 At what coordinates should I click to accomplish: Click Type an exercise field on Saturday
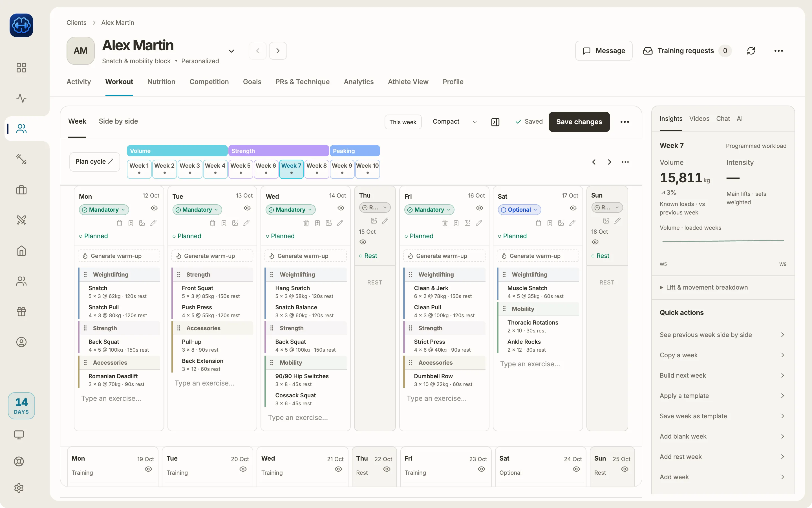pyautogui.click(x=538, y=364)
